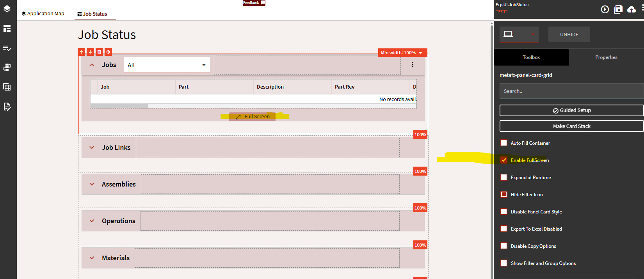Viewport: 644px width, 279px height.
Task: Open the layers icon in left sidebar
Action: [x=7, y=9]
